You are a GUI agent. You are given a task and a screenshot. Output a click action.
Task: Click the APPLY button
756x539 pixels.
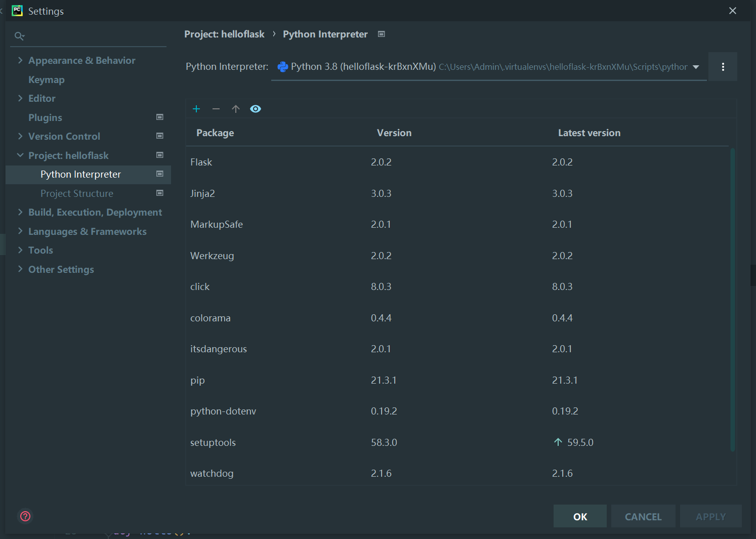point(710,516)
